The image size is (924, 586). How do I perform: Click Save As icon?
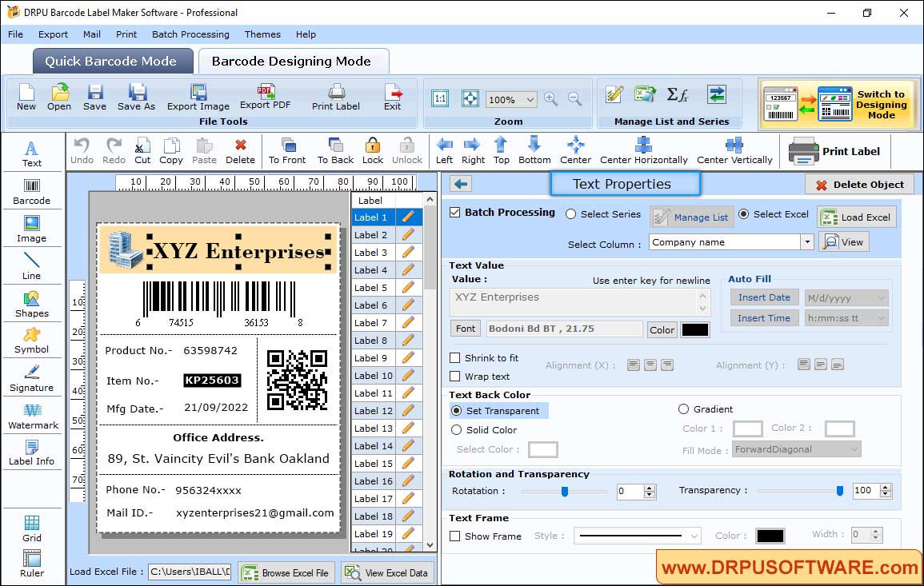click(x=136, y=98)
